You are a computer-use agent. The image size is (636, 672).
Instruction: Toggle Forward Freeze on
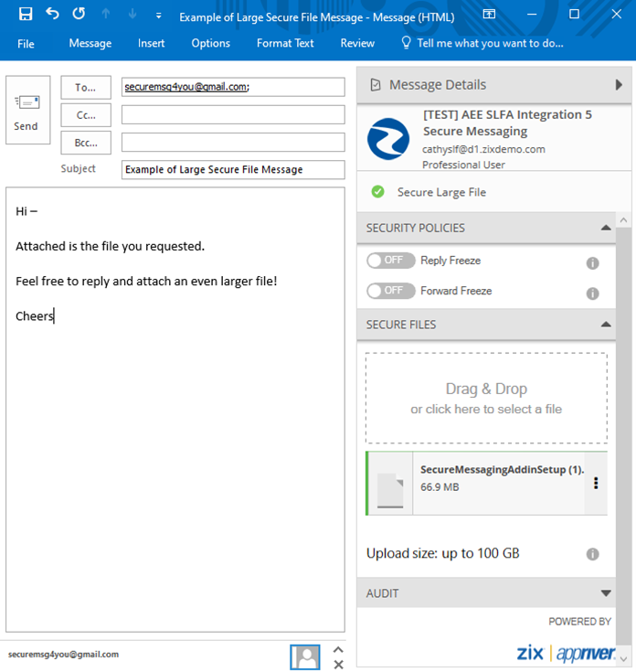[390, 291]
